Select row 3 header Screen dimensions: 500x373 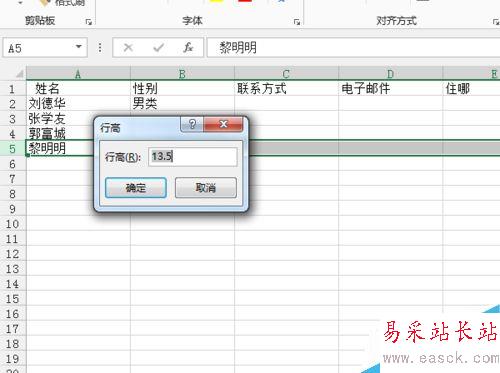[13, 119]
